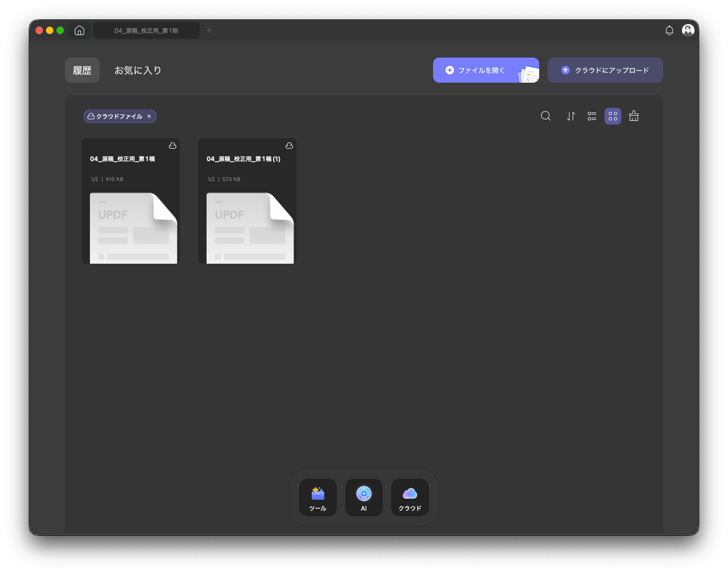728x574 pixels.
Task: Open the クラウド storage button
Action: pyautogui.click(x=410, y=498)
